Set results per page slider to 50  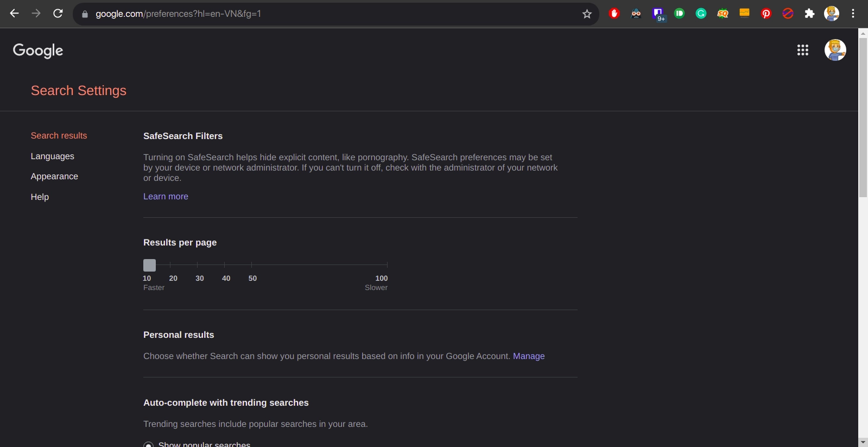[251, 265]
